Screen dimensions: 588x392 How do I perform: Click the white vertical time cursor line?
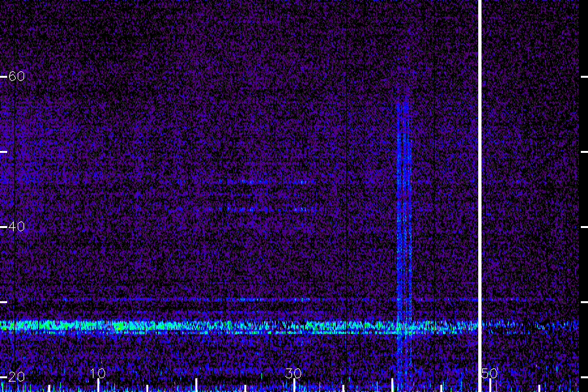click(x=480, y=196)
